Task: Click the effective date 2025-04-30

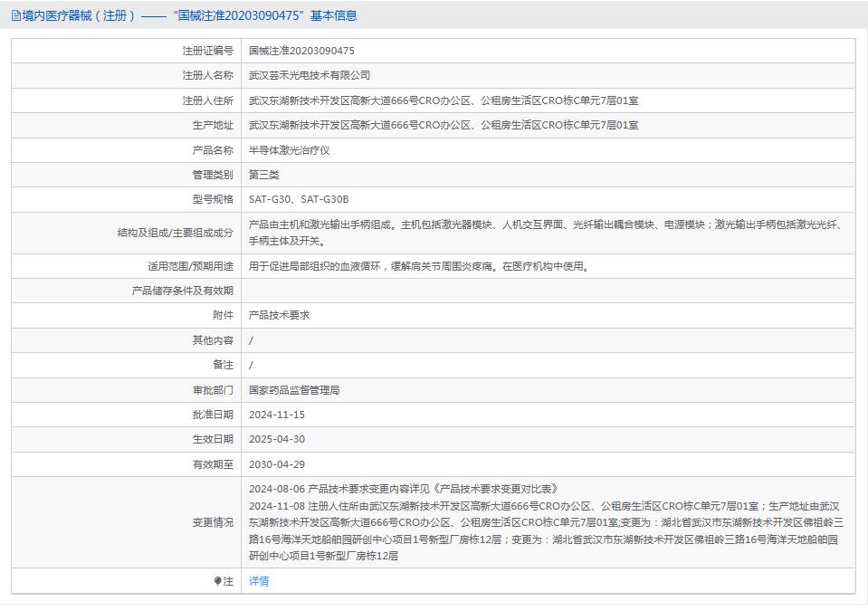Action: tap(277, 439)
